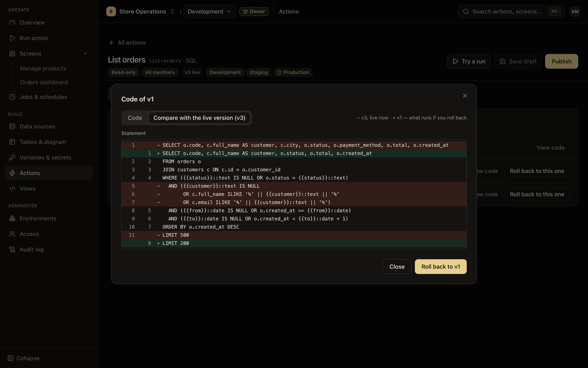
Task: Open the Development environment dropdown
Action: click(x=209, y=11)
